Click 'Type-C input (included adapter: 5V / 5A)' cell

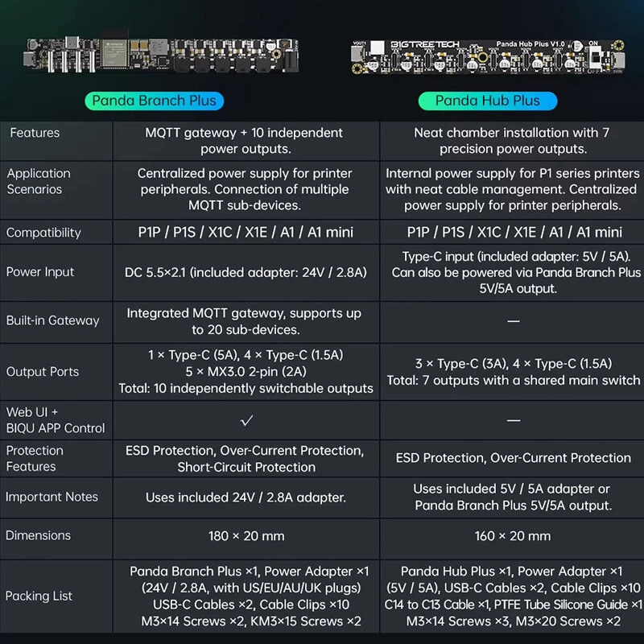point(512,272)
